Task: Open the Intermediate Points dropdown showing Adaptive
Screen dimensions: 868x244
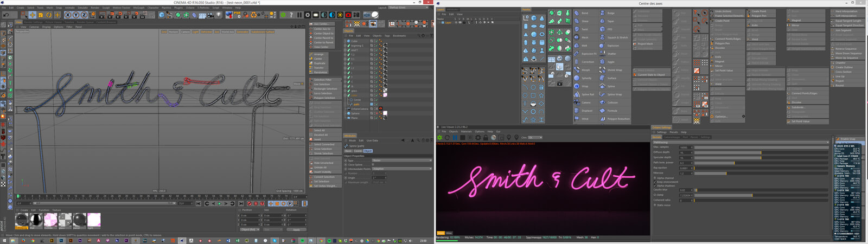Action: pyautogui.click(x=402, y=169)
